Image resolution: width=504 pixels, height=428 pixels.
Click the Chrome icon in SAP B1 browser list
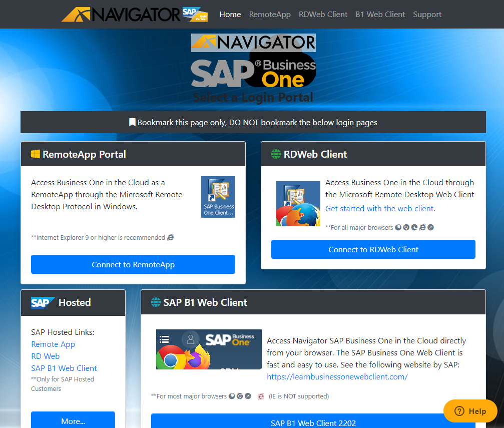pos(240,396)
